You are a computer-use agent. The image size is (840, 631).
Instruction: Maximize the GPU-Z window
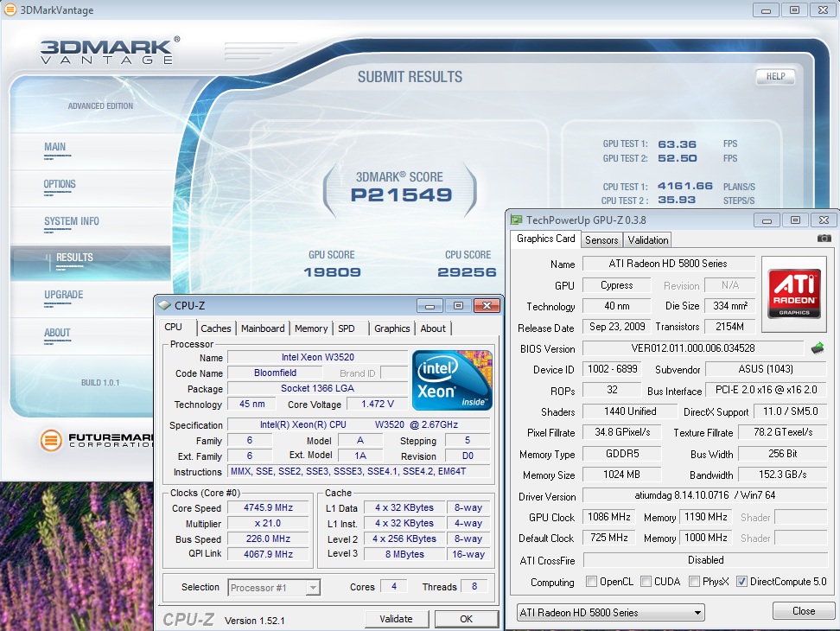point(795,220)
